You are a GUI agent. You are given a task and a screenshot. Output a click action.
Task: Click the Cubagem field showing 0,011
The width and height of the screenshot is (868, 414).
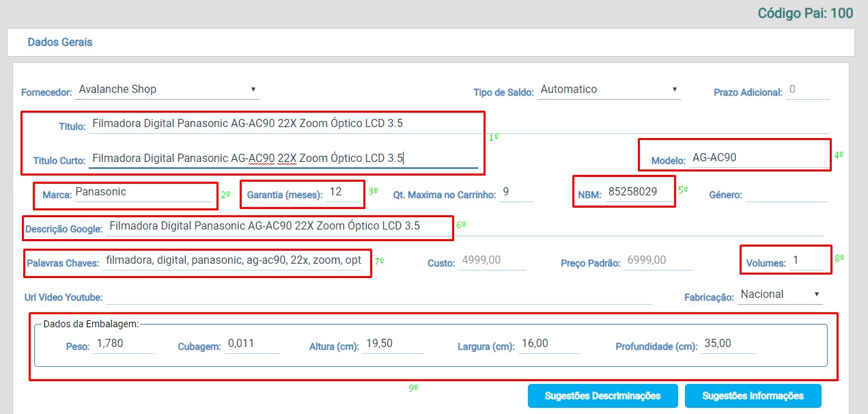[x=251, y=344]
